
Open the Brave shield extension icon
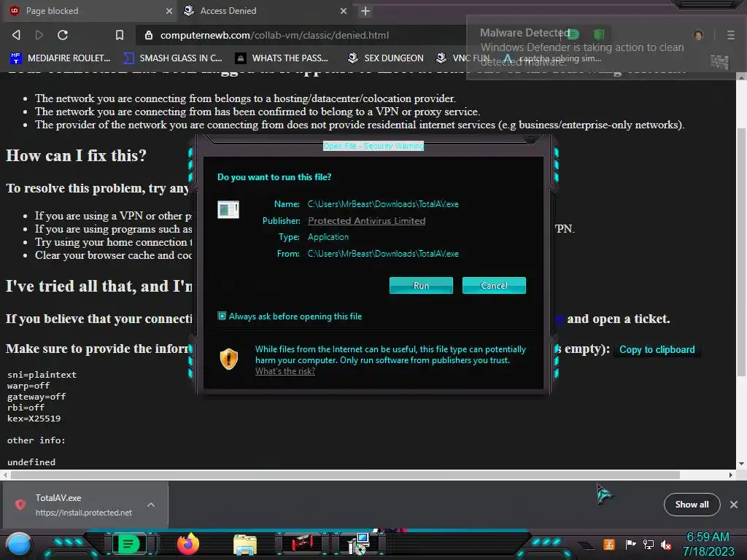pyautogui.click(x=599, y=34)
